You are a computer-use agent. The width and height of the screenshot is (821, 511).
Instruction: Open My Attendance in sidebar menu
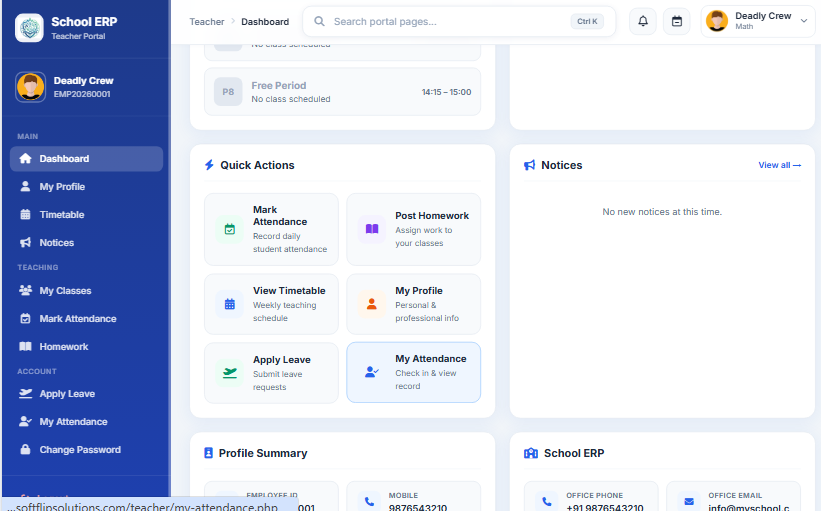click(x=86, y=421)
